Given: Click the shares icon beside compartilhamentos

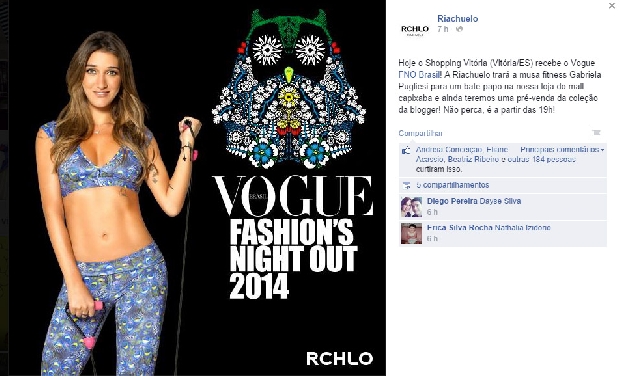Looking at the screenshot, I should point(406,185).
